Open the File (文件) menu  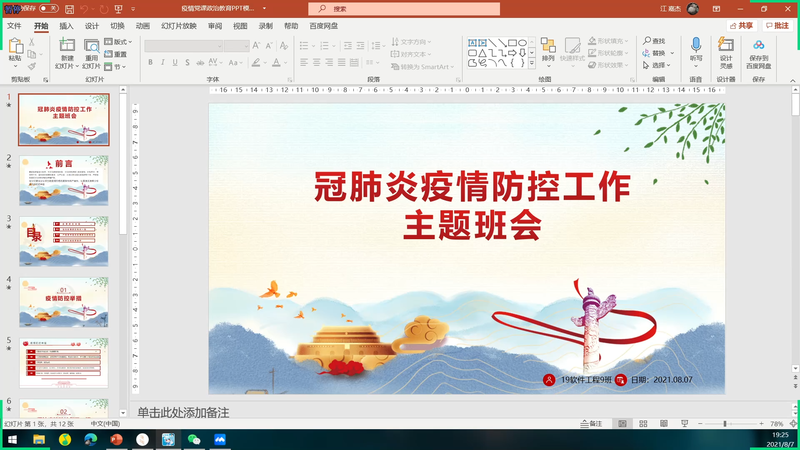(14, 26)
